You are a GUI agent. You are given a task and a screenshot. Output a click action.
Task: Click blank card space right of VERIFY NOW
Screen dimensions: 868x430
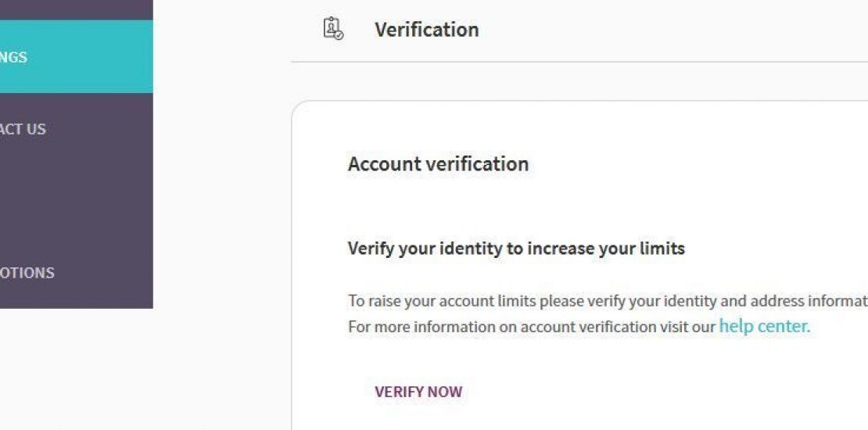(665, 392)
